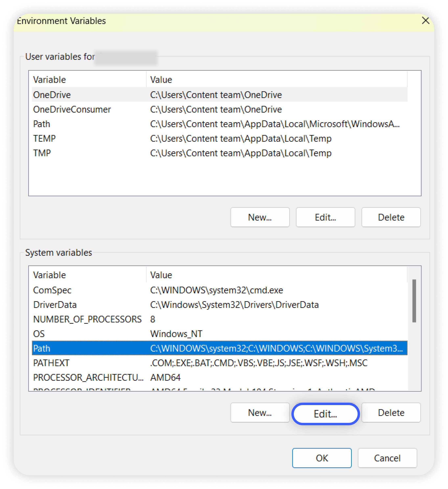Click Delete under user variables
The image size is (448, 489).
(391, 217)
